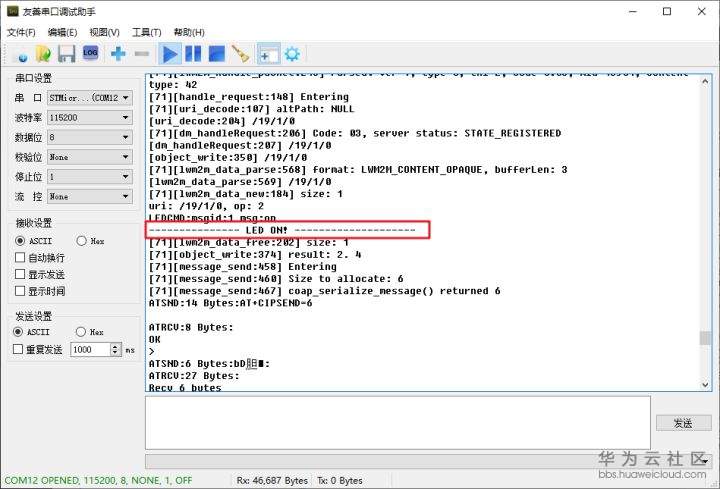The width and height of the screenshot is (720, 489).
Task: Click 'ATRCV:8 Bytes:' log line
Action: (x=191, y=327)
